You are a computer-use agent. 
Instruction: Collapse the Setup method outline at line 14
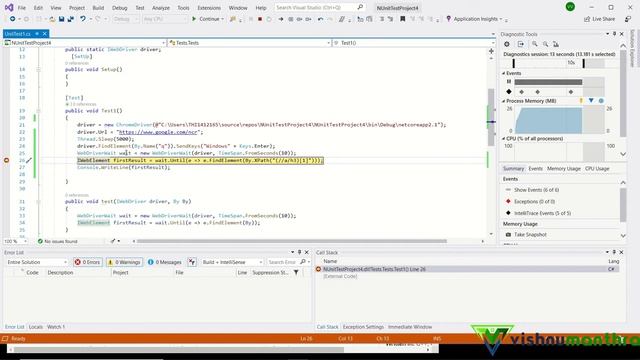pyautogui.click(x=38, y=69)
